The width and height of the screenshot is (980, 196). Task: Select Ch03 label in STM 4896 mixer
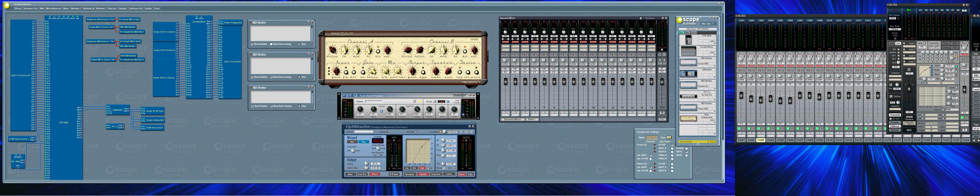click(760, 140)
